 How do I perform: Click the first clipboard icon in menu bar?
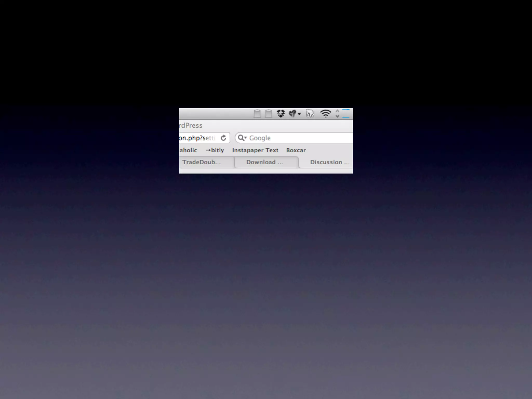257,114
